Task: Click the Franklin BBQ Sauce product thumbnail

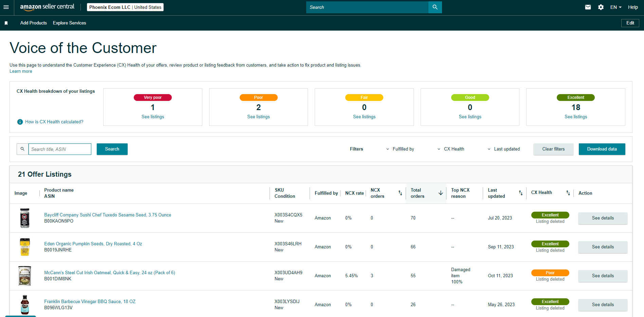Action: [x=25, y=305]
